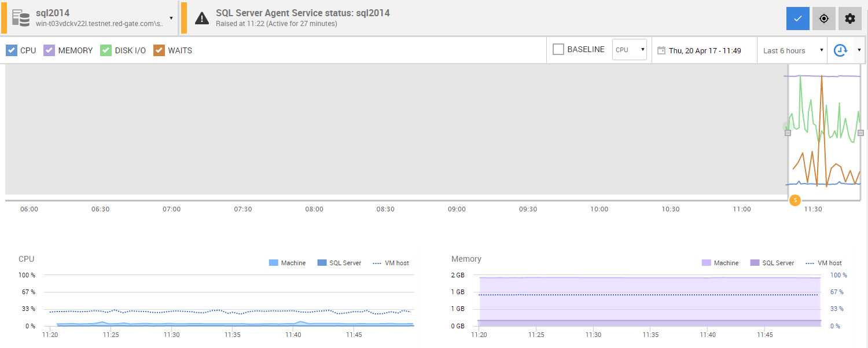Click the SQL Server Agent Service status title
The height and width of the screenshot is (348, 868).
tap(303, 13)
